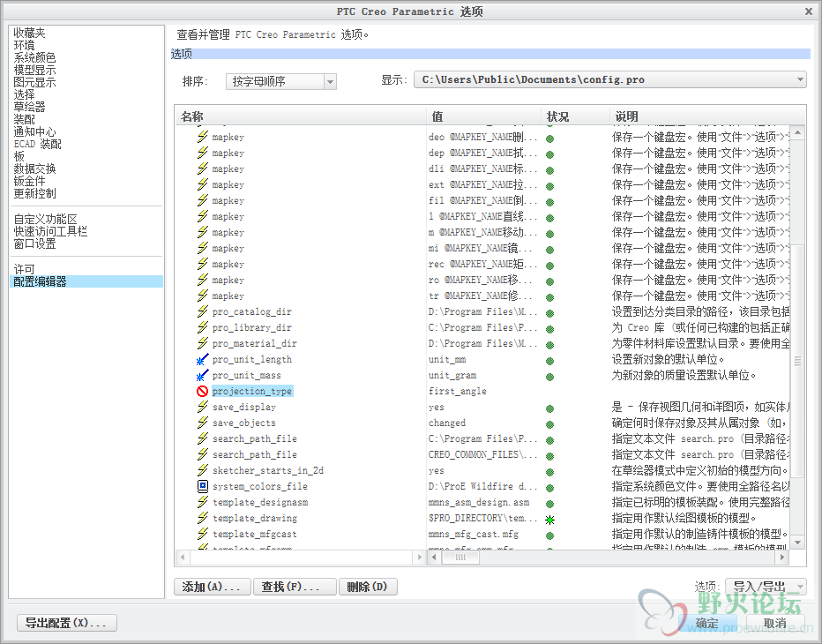The image size is (822, 644).
Task: Click the lightning icon of mapkey with value deo
Action: point(202,137)
